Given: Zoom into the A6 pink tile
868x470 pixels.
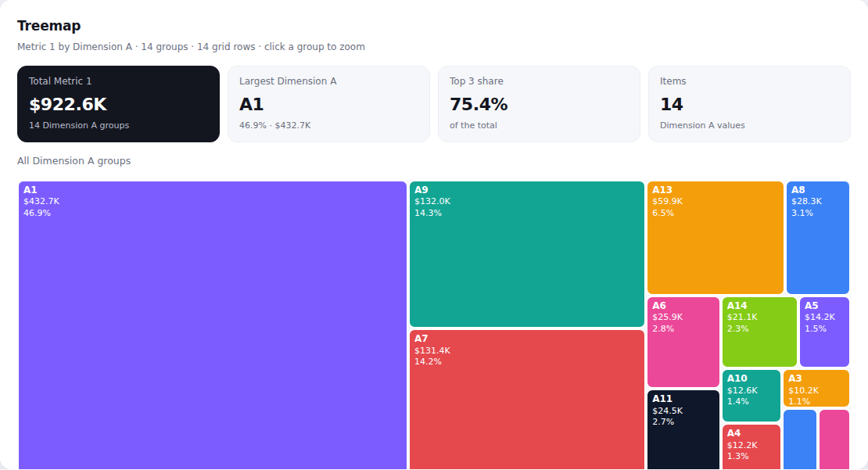Looking at the screenshot, I should coord(683,342).
